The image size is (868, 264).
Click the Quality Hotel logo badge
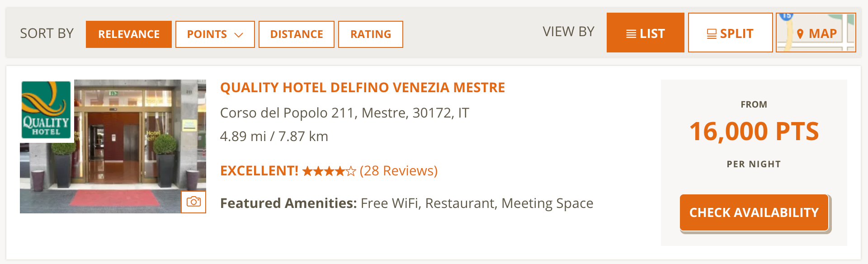pyautogui.click(x=46, y=110)
